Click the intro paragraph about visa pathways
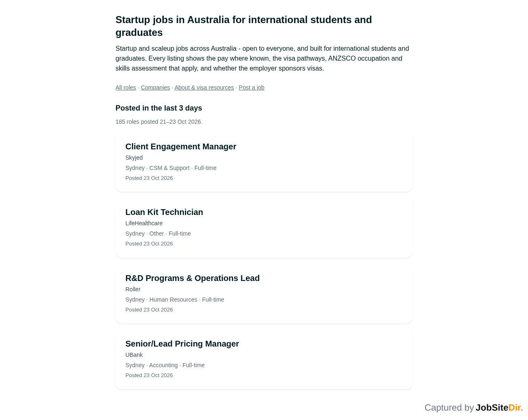Image resolution: width=528 pixels, height=420 pixels. [262, 59]
